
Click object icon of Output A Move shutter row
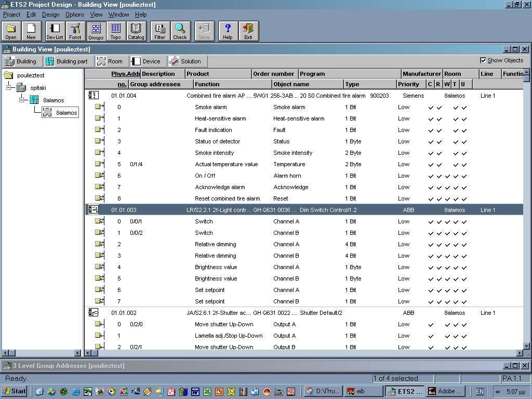pos(100,324)
